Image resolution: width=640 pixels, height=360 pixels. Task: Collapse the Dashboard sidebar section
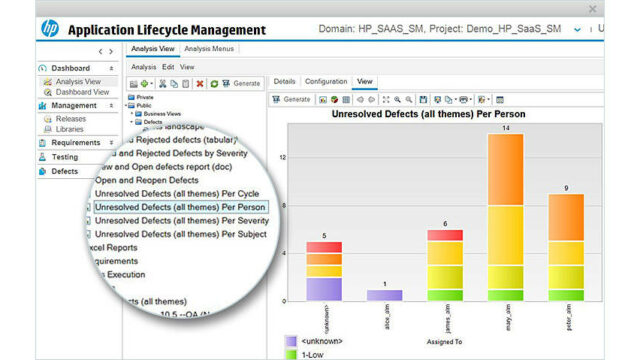point(111,68)
